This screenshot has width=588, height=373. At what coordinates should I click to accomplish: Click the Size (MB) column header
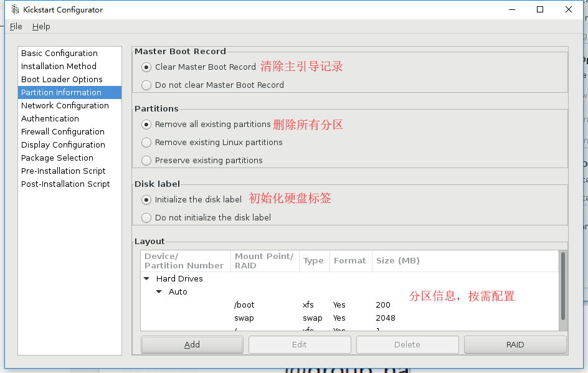point(465,261)
